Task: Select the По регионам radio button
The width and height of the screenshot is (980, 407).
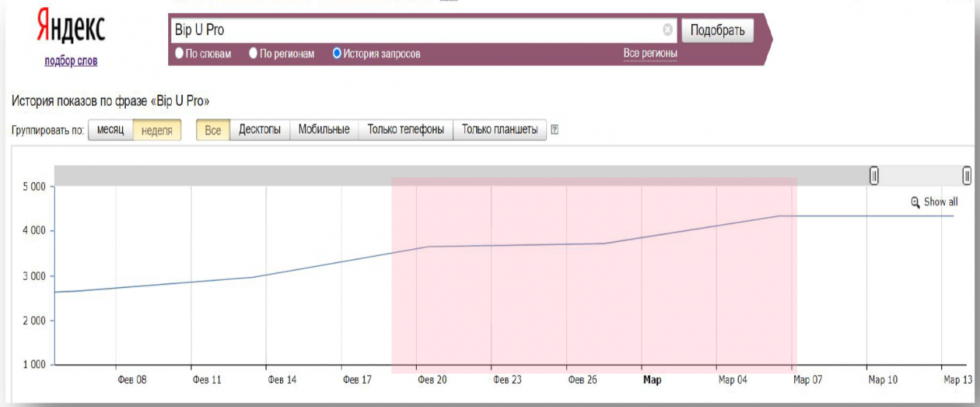Action: click(x=253, y=53)
